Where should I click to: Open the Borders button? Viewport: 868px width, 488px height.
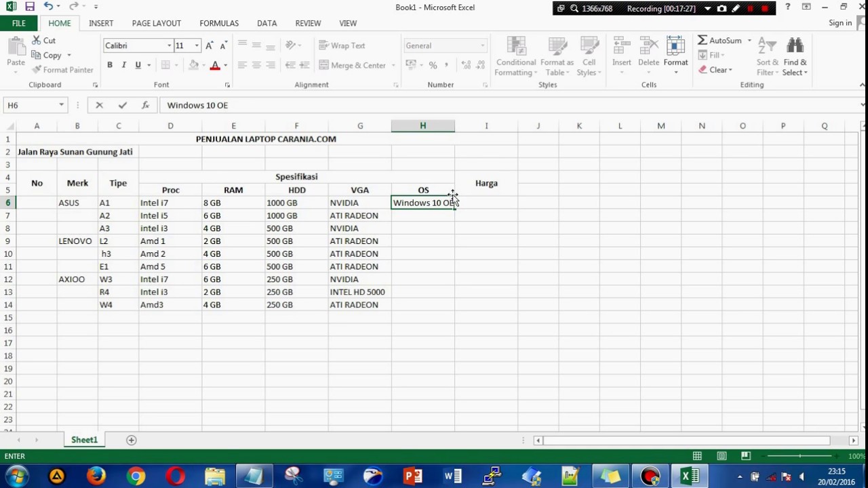point(166,65)
